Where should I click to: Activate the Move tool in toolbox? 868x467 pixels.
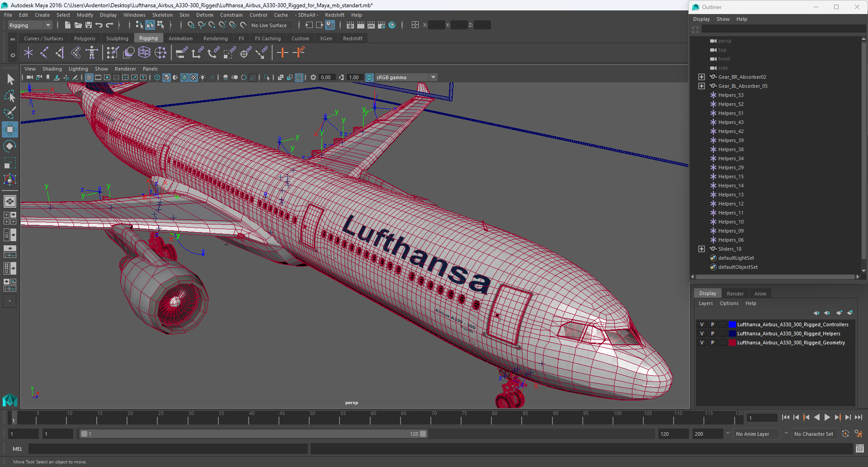(x=10, y=129)
